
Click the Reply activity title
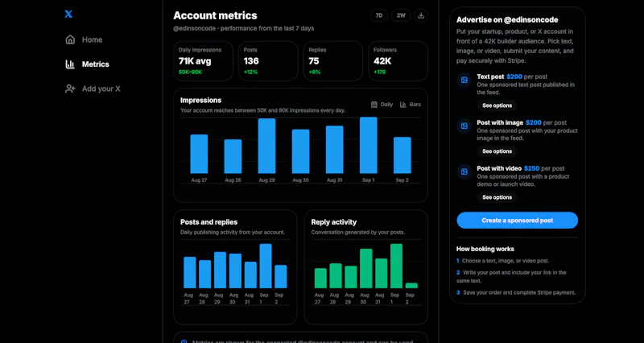click(x=334, y=222)
